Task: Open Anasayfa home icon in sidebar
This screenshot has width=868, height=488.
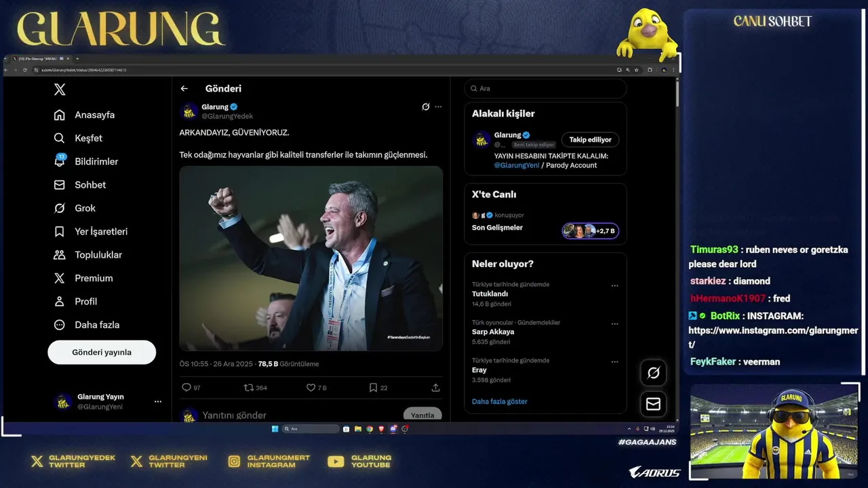Action: pos(60,115)
